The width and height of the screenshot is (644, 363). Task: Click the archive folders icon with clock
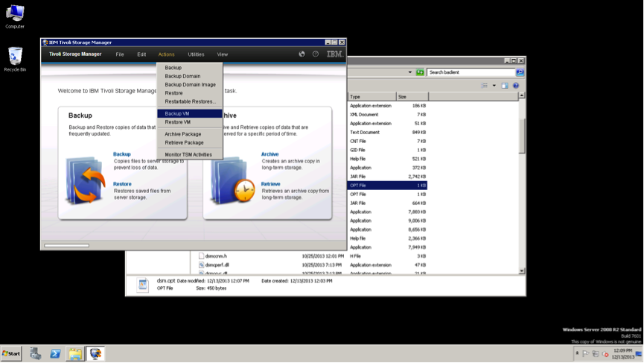[x=232, y=180]
